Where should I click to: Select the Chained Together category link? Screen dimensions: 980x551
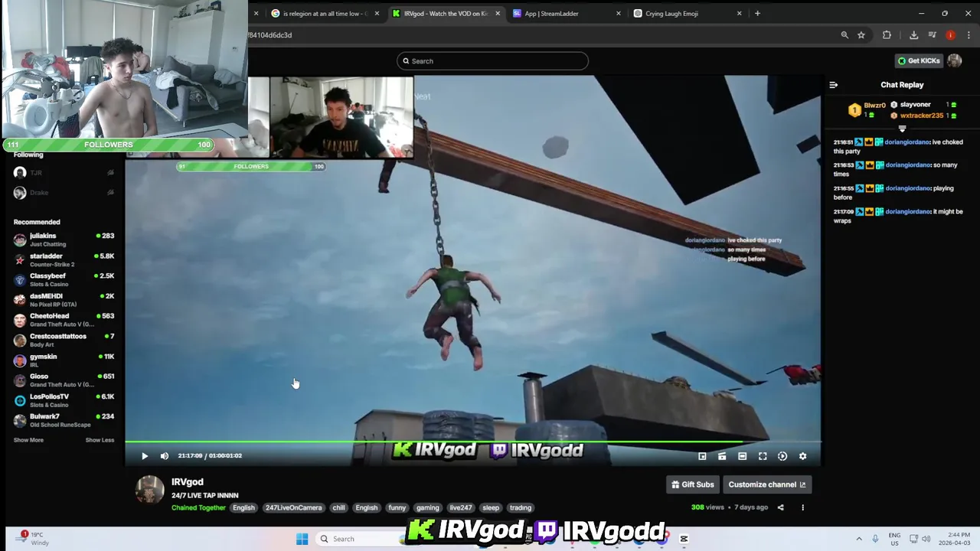click(198, 507)
